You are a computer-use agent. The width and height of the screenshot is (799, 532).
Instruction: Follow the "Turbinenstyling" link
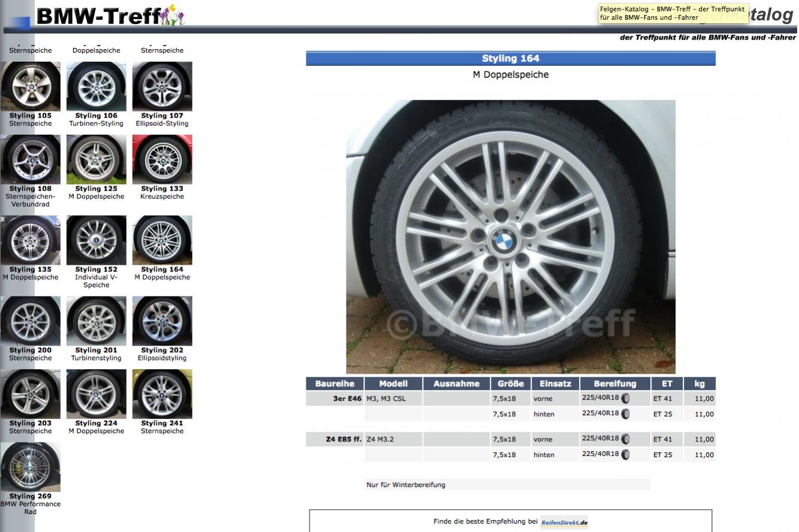pos(97,358)
